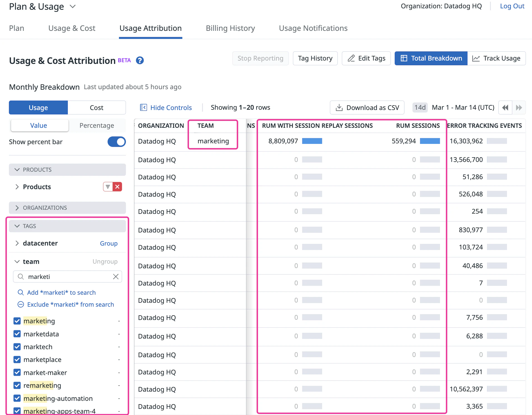Image resolution: width=532 pixels, height=415 pixels.
Task: Download table as CSV
Action: [367, 107]
